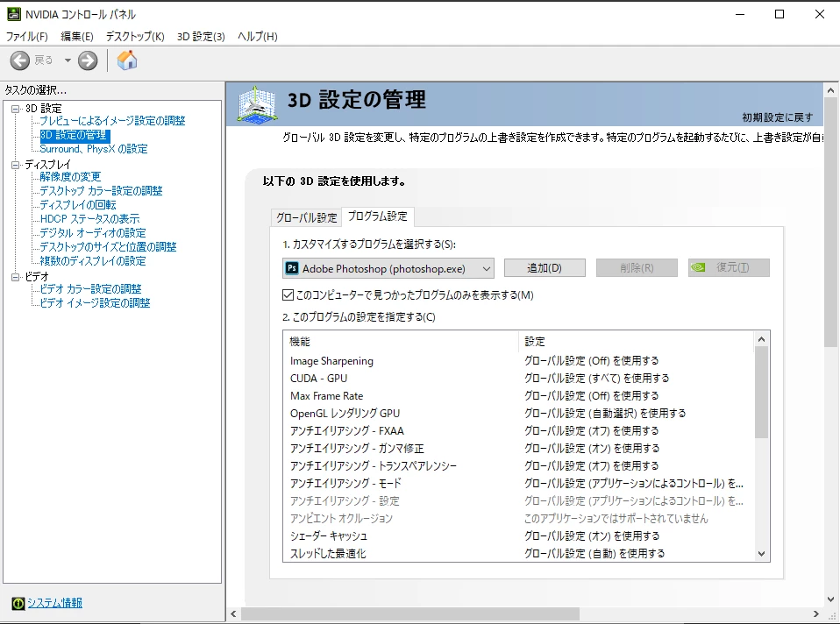Select シェーダー キャッシュ row
Screen dimensions: 840x624
518,535
